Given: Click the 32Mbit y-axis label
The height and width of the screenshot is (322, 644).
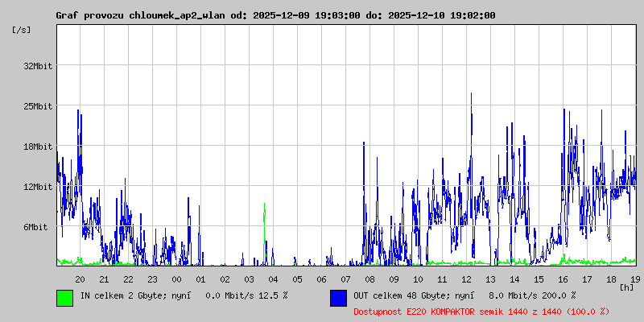Looking at the screenshot, I should (38, 66).
